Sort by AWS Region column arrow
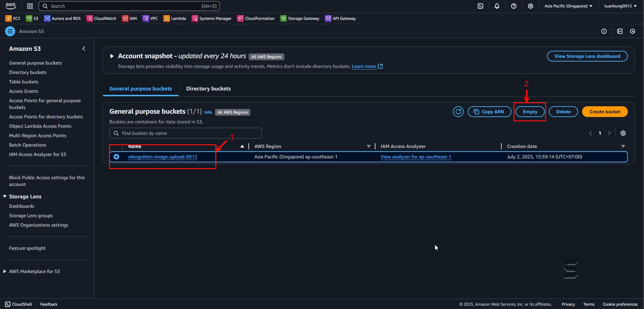The height and width of the screenshot is (309, 644). pos(369,146)
